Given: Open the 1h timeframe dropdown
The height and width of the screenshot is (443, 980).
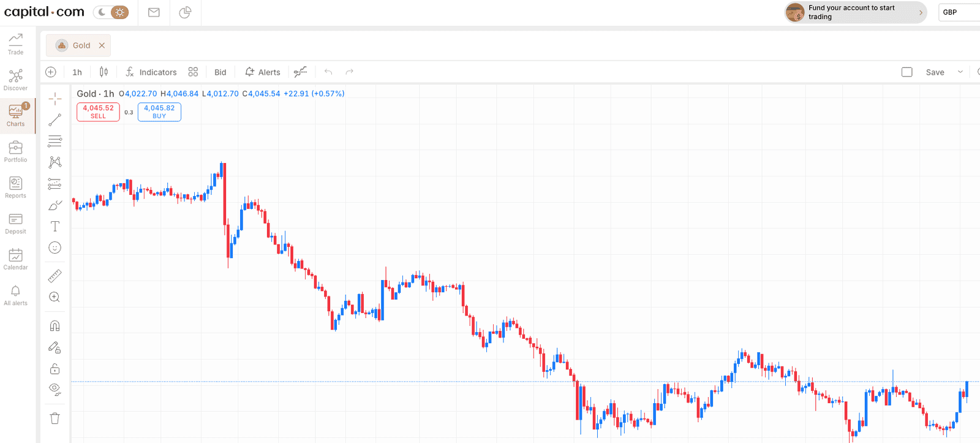Looking at the screenshot, I should coord(77,72).
